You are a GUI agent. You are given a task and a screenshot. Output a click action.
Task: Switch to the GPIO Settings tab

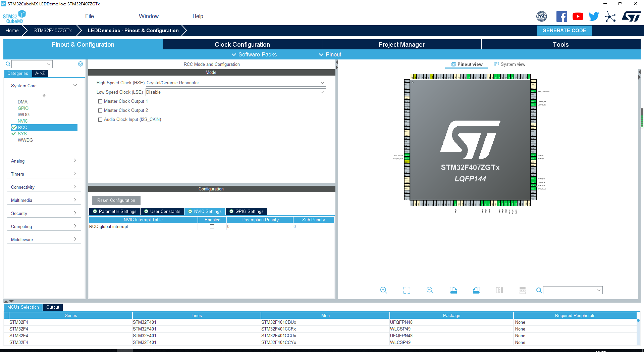click(247, 211)
